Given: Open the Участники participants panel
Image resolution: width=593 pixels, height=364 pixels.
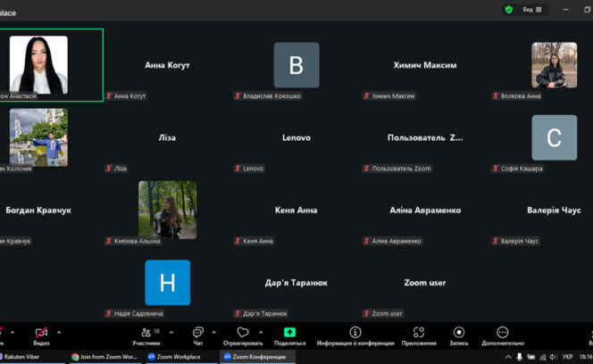Looking at the screenshot, I should 146,335.
